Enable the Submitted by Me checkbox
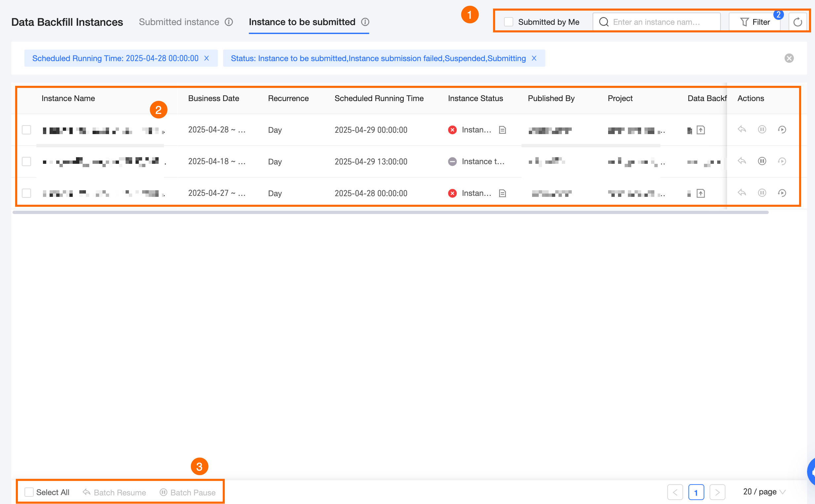The image size is (815, 504). [x=509, y=22]
